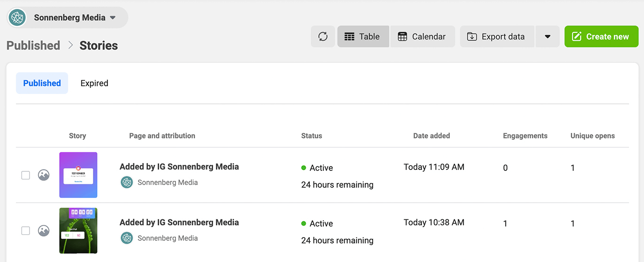Click the page avatar icon in 11:09 AM row
644x262 pixels.
(x=127, y=182)
